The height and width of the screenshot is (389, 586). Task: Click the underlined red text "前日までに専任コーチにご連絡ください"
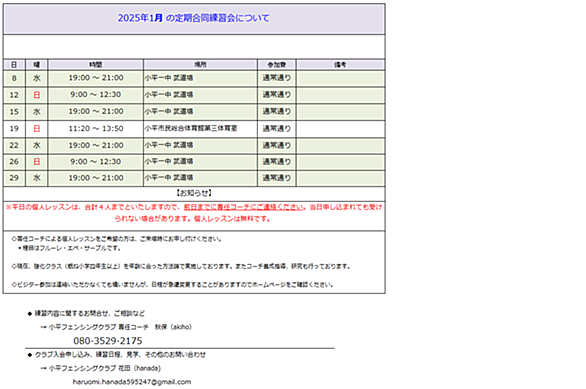(x=244, y=207)
